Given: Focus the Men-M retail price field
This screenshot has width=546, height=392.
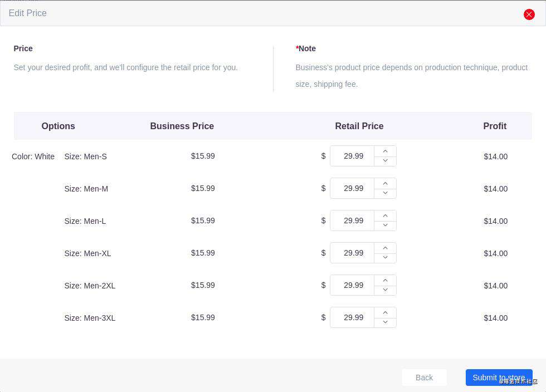Looking at the screenshot, I should [352, 188].
